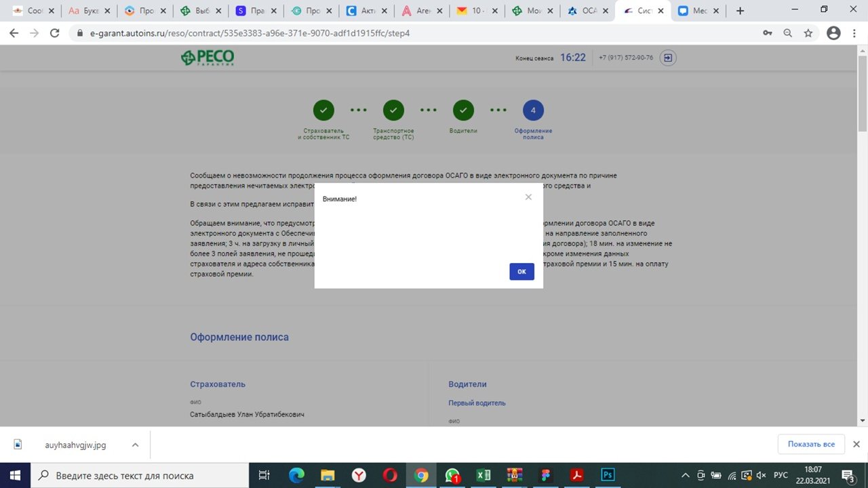The width and height of the screenshot is (868, 488).
Task: Open Photoshop from the taskbar
Action: (608, 475)
